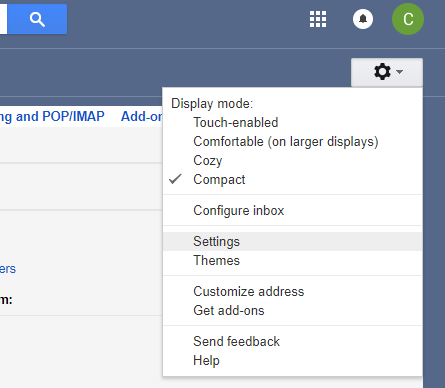Switch to Forwarding and POP/IMAP tab
Viewport: 445px width, 388px height.
[x=52, y=117]
